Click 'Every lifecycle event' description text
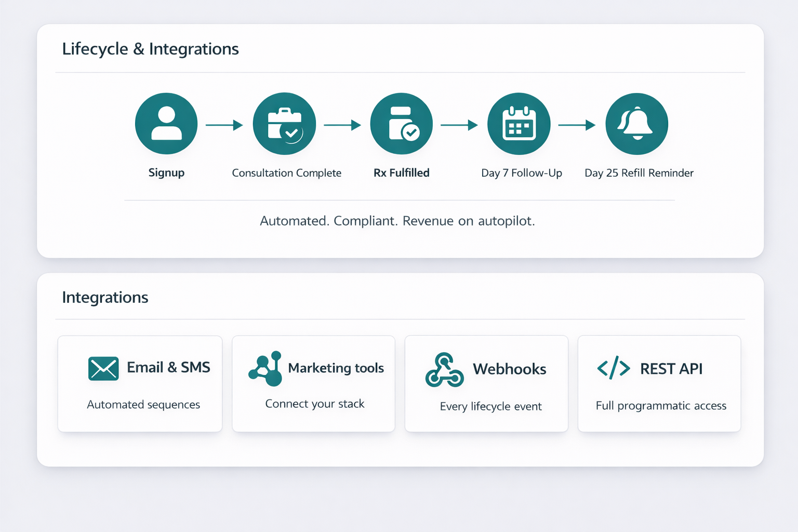 click(x=491, y=406)
